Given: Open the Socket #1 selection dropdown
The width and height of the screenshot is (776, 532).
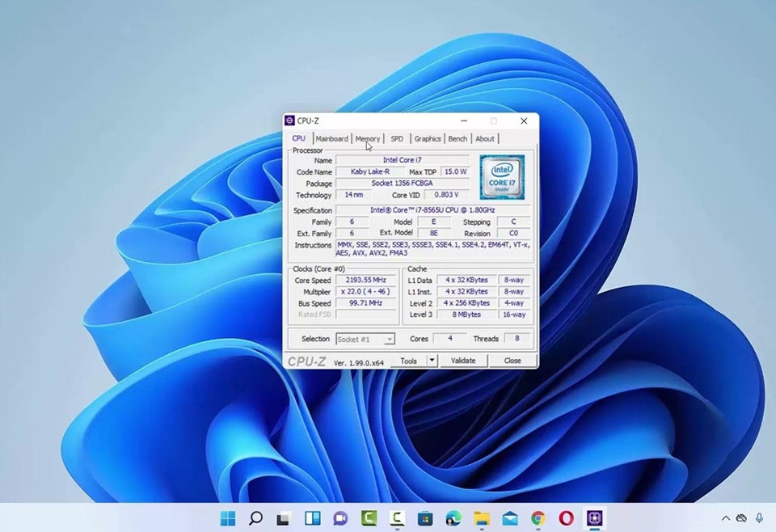Looking at the screenshot, I should [x=365, y=339].
